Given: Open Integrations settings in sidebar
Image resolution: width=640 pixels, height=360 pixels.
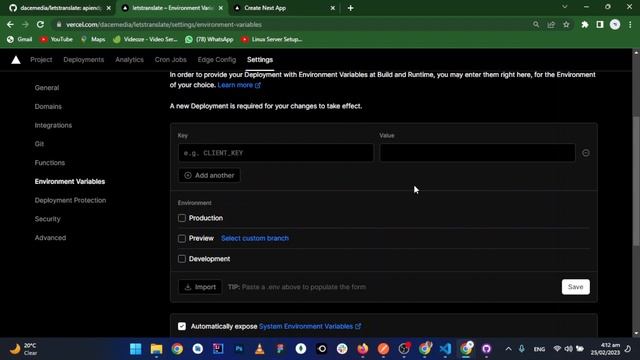Looking at the screenshot, I should [x=53, y=125].
